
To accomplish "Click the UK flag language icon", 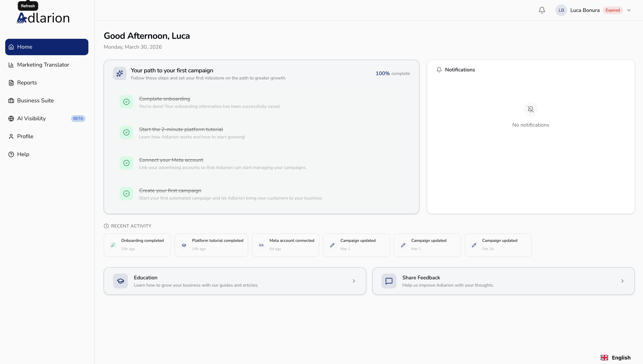I will click(x=604, y=357).
